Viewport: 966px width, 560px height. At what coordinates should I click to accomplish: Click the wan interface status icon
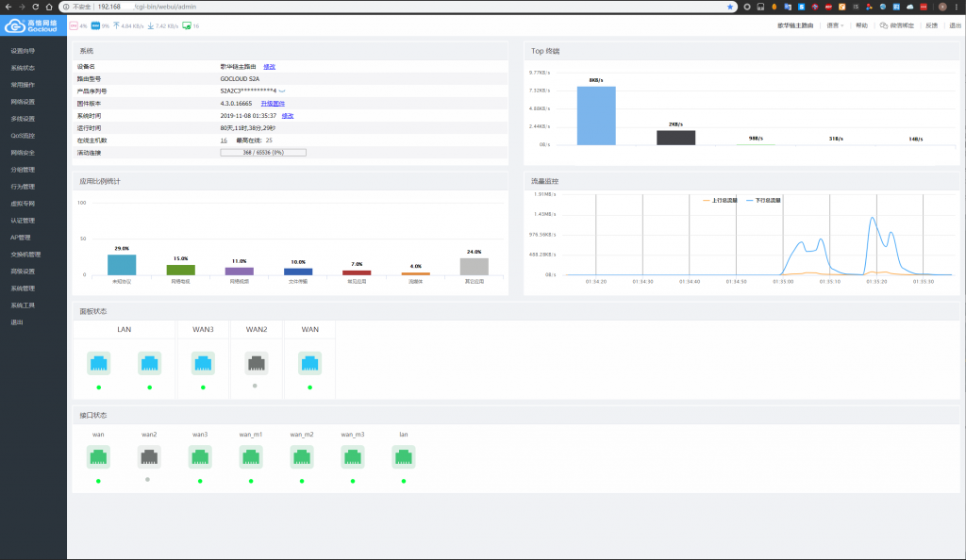pos(98,456)
